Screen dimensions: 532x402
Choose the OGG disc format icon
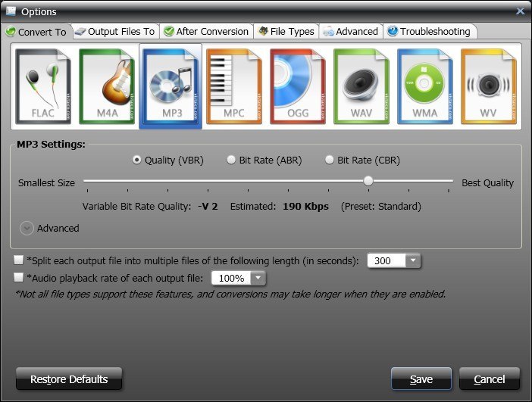(x=298, y=86)
